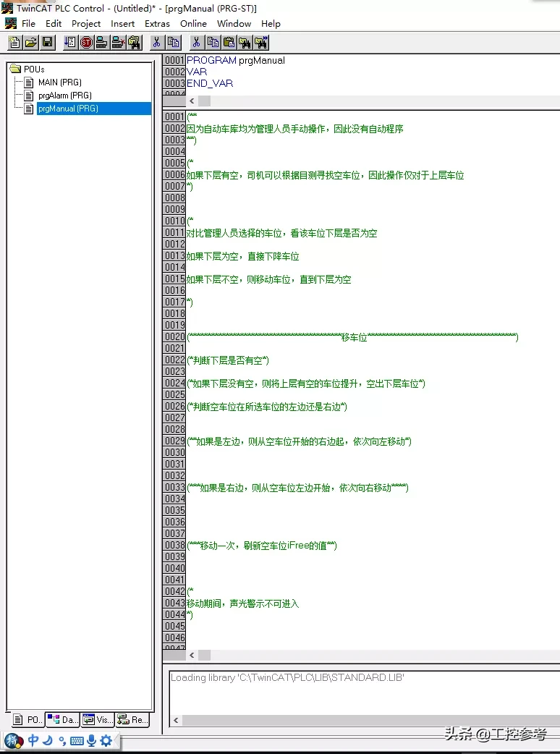Save the project with the floppy icon

tap(48, 42)
